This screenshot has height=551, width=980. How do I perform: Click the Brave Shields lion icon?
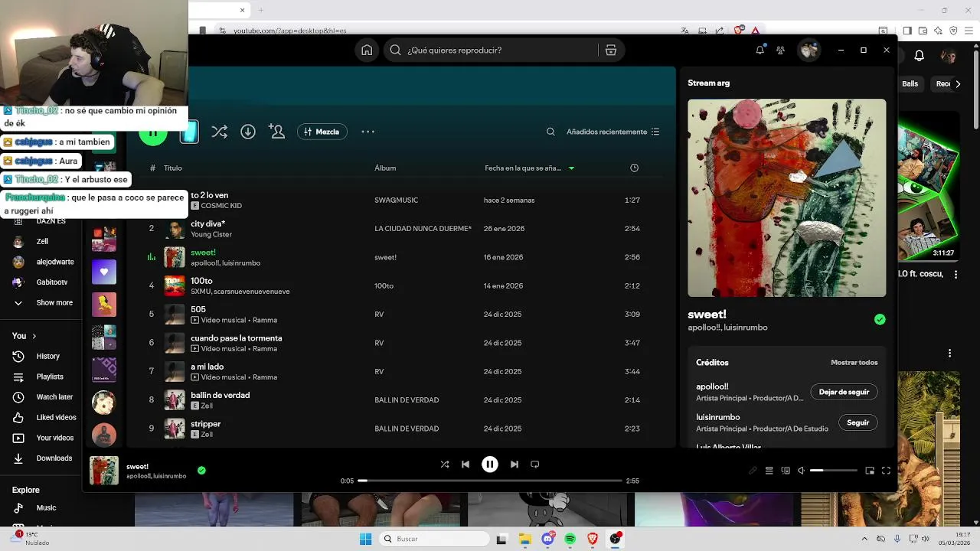pyautogui.click(x=739, y=31)
